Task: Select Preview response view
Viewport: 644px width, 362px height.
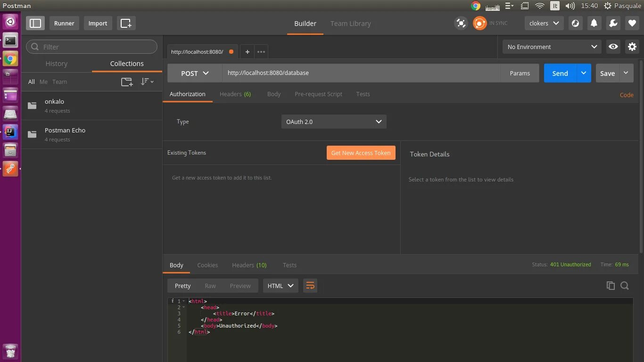Action: click(x=240, y=286)
